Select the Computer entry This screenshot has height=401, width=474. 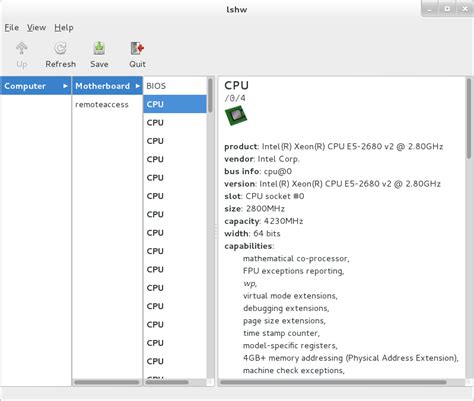35,86
